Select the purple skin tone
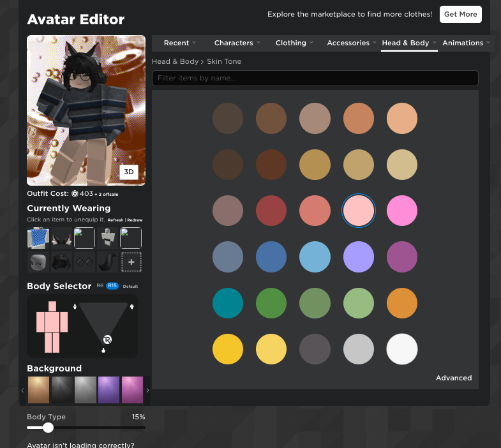Image resolution: width=501 pixels, height=448 pixels. pyautogui.click(x=402, y=257)
